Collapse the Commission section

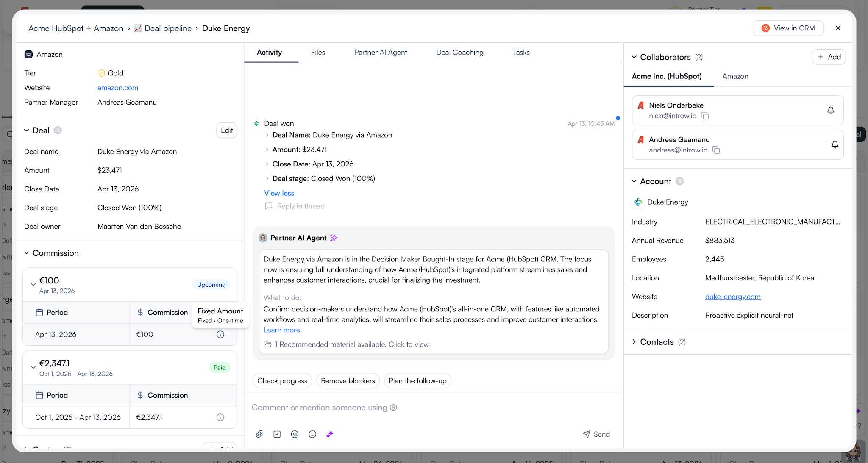point(26,253)
